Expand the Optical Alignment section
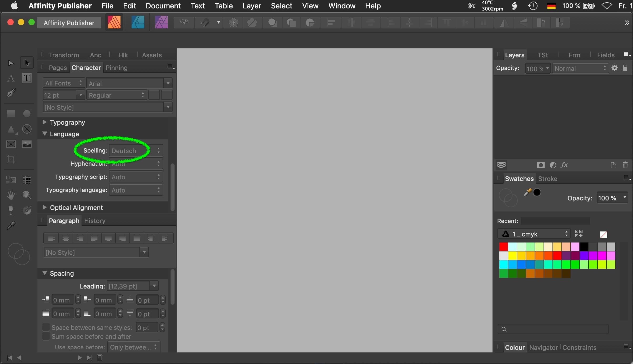 pyautogui.click(x=44, y=207)
